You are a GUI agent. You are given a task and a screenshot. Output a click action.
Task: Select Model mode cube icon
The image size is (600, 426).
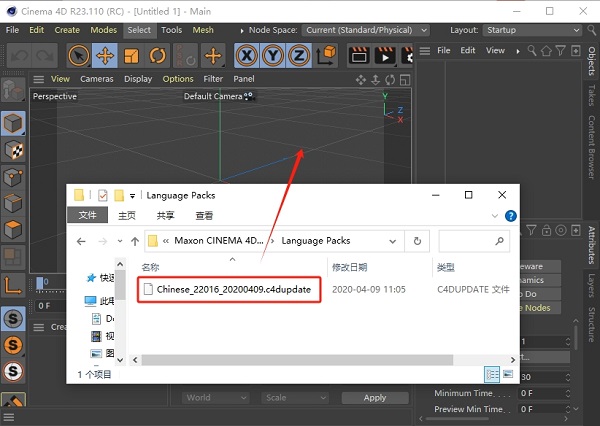[x=13, y=123]
